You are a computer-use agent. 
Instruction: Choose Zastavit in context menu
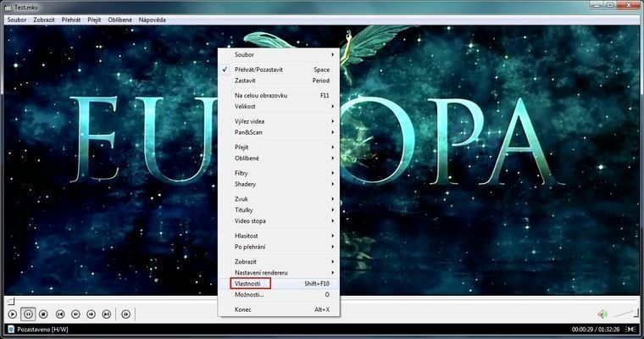279,81
